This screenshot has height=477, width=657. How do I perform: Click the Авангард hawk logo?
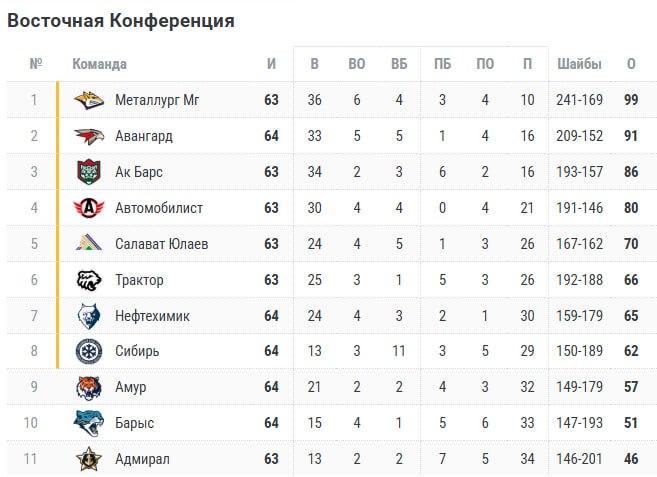89,136
